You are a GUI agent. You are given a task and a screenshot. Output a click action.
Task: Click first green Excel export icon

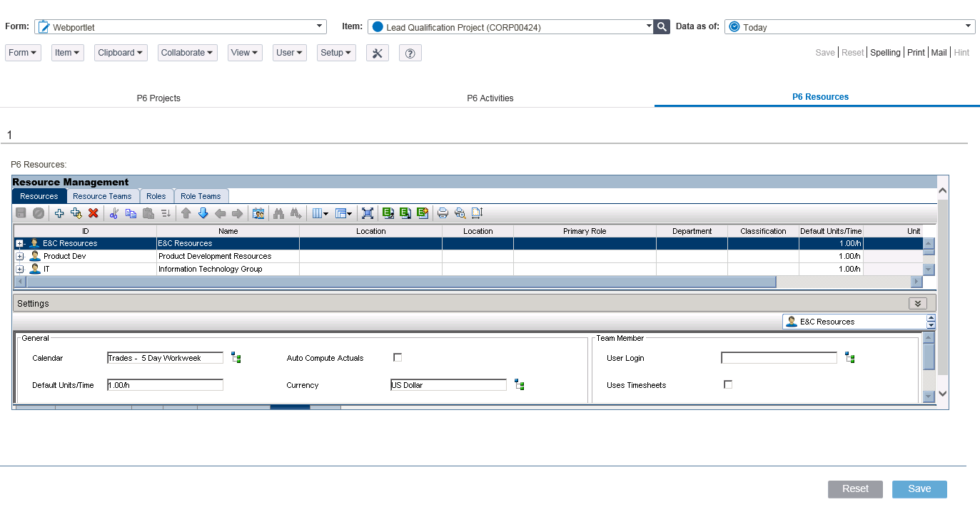click(388, 212)
